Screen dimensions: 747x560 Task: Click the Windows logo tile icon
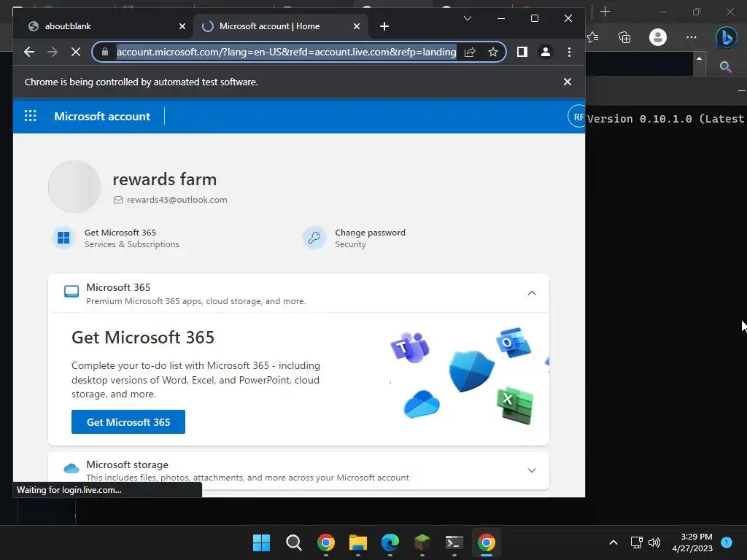(x=63, y=238)
